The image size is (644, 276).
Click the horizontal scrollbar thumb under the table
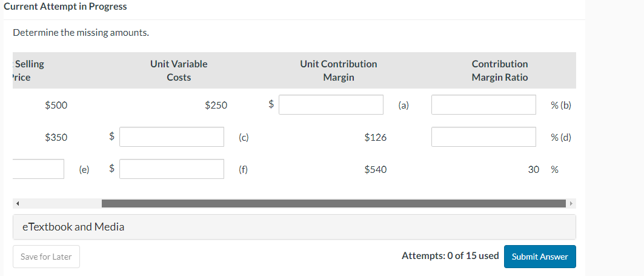(x=332, y=203)
